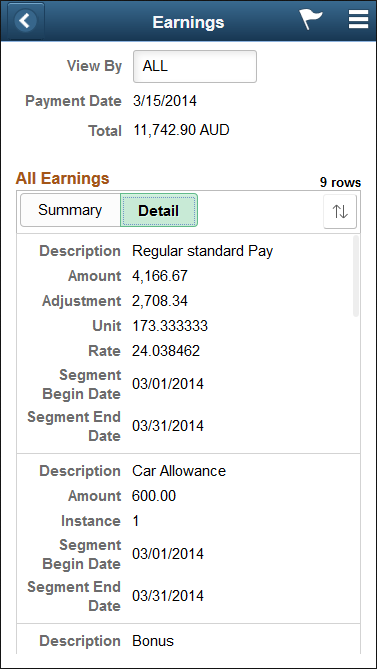
Task: Click unit value 173.333333
Action: [170, 326]
